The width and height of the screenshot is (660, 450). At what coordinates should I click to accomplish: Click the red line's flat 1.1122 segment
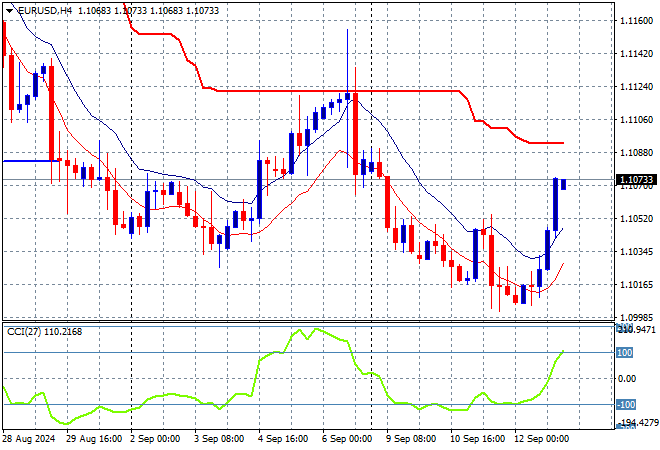(330, 91)
